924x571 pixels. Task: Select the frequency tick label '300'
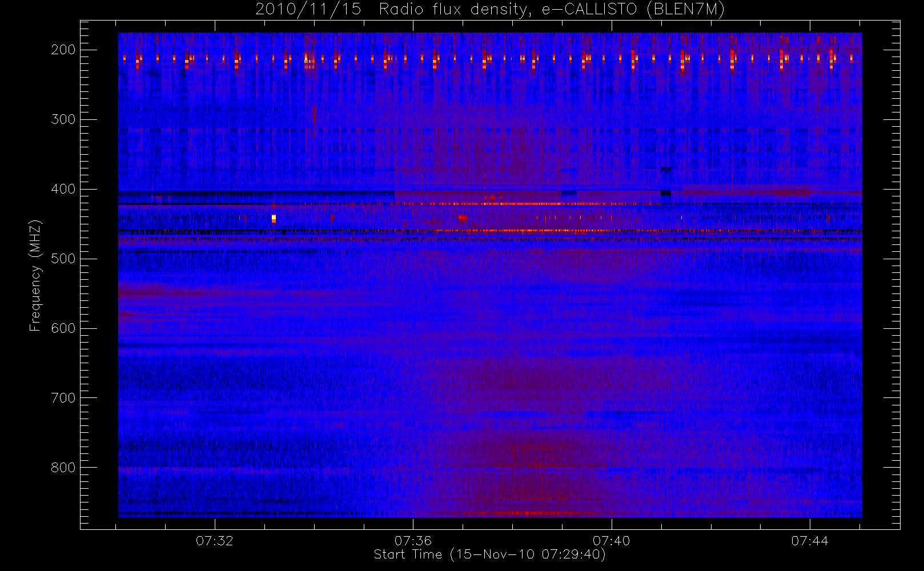[63, 119]
